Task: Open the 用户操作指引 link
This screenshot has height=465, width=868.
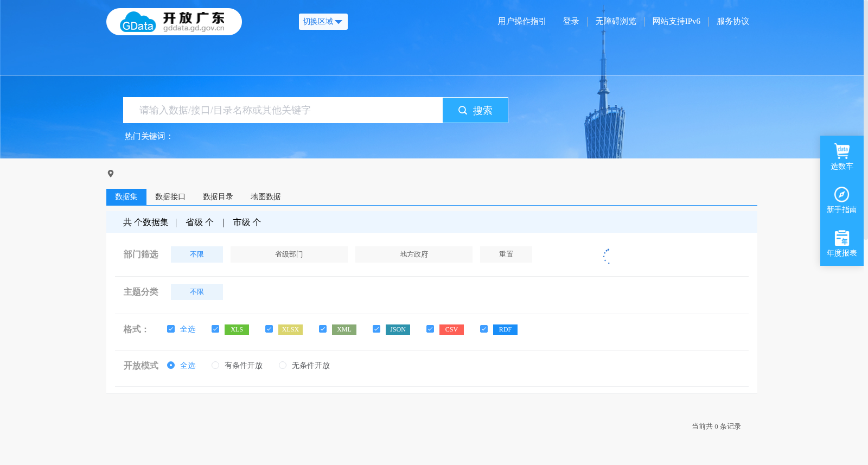Action: coord(522,21)
